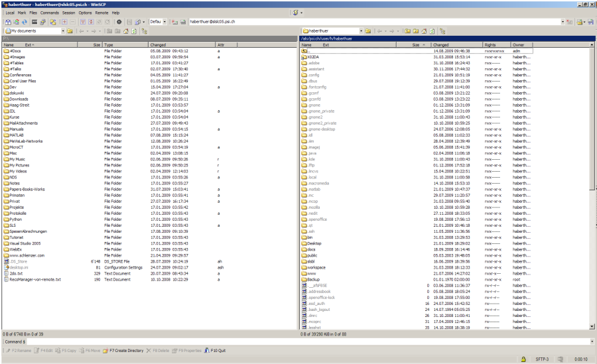Sort local panel by Type column
Viewport: 597px width, 364px height.
point(125,45)
